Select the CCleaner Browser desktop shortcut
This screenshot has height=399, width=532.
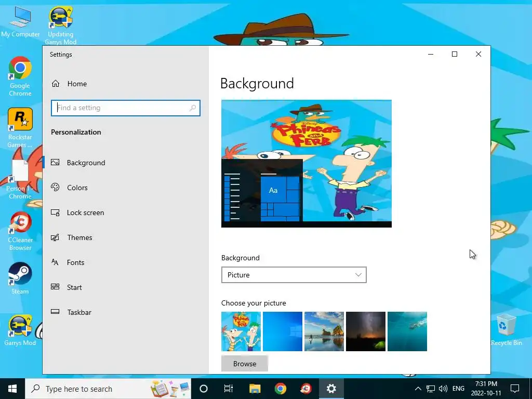(20, 231)
